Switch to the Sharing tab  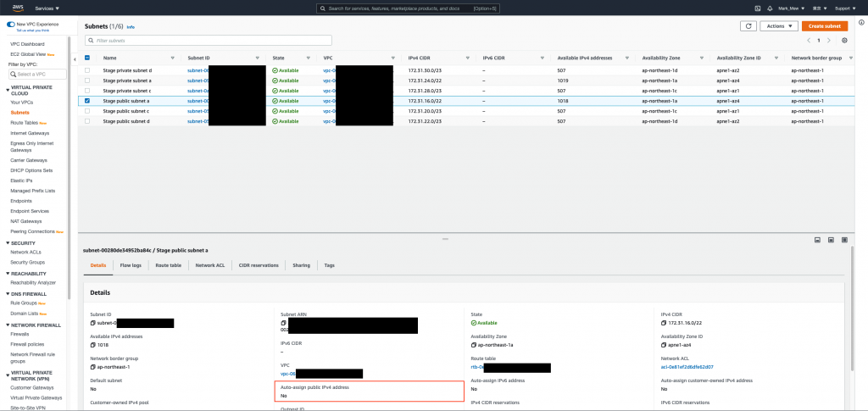click(x=301, y=265)
